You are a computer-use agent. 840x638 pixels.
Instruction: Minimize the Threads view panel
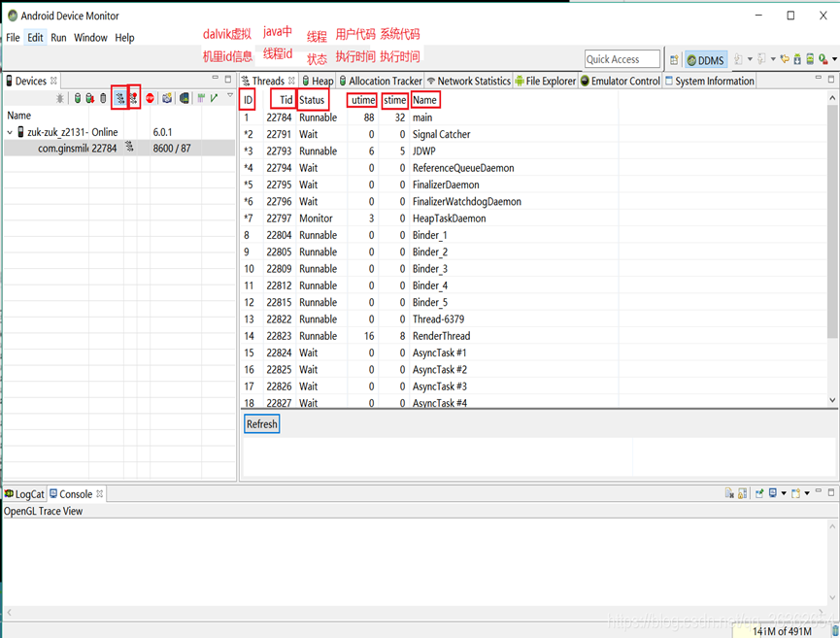(818, 79)
